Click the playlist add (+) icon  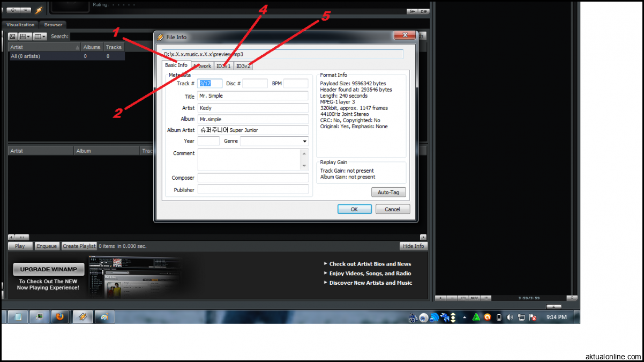click(x=440, y=298)
